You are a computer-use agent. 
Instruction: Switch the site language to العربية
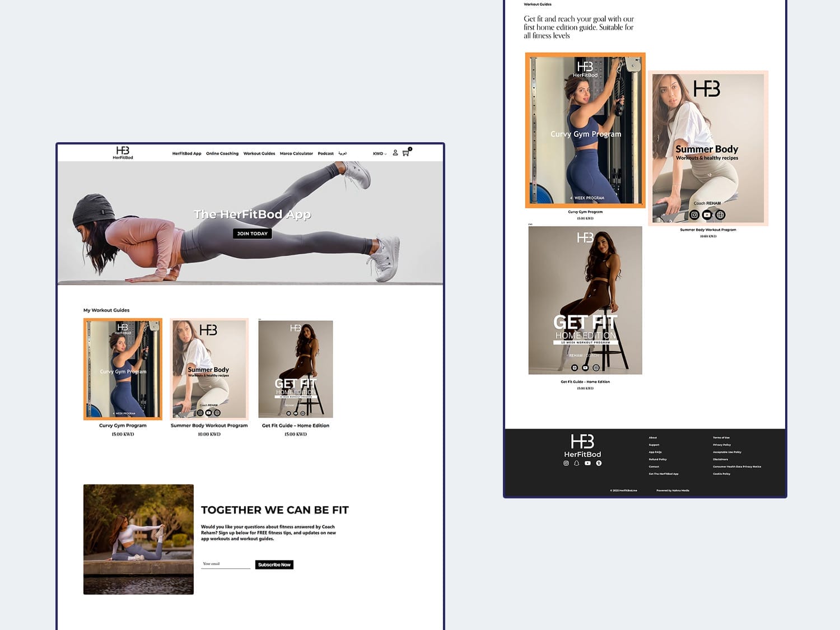(343, 153)
